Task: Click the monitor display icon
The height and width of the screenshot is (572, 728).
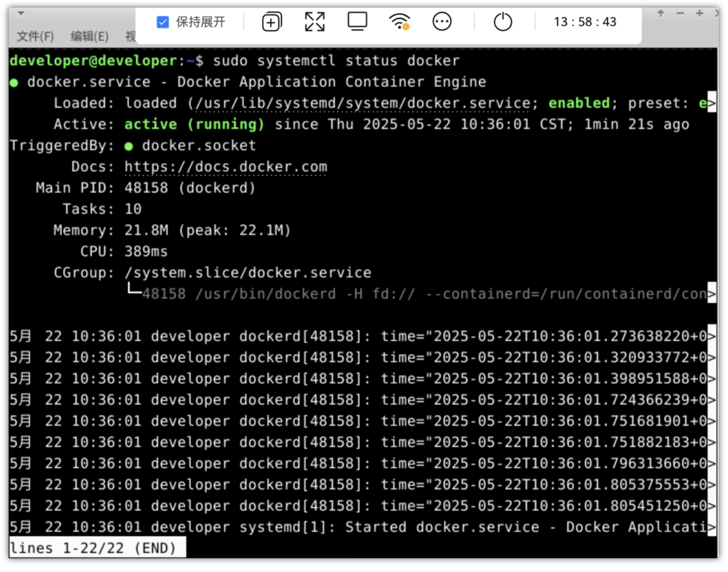Action: (358, 21)
